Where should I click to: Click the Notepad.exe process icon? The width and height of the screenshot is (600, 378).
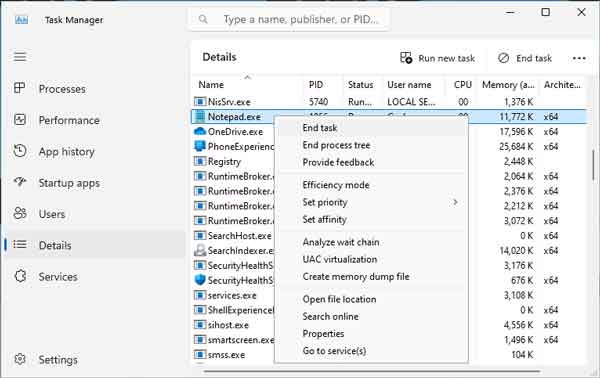pyautogui.click(x=200, y=116)
